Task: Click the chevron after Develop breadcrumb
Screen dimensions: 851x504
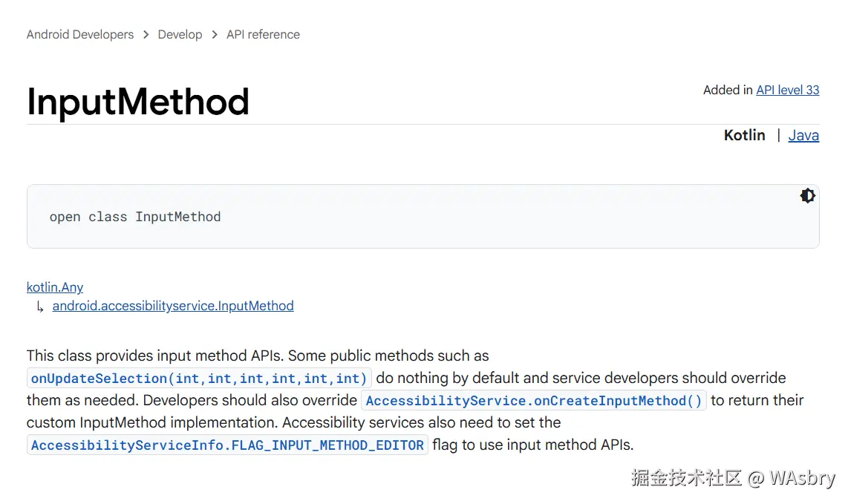Action: (214, 35)
